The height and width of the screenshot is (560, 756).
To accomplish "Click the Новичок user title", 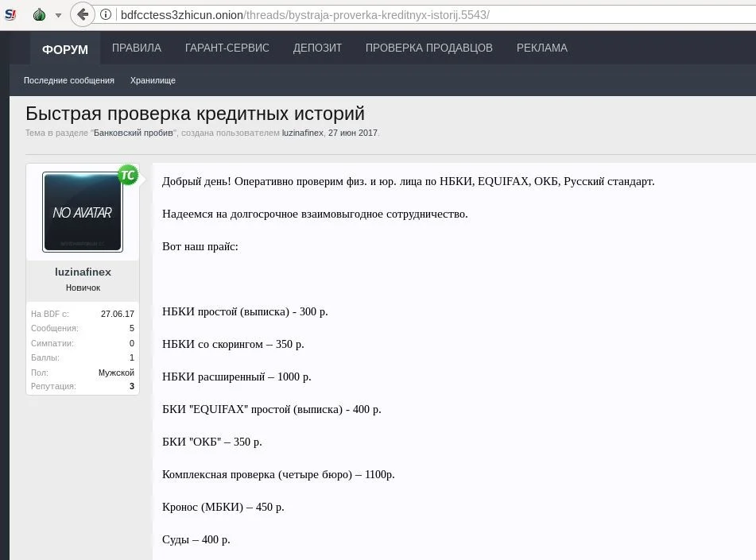I will click(x=83, y=288).
